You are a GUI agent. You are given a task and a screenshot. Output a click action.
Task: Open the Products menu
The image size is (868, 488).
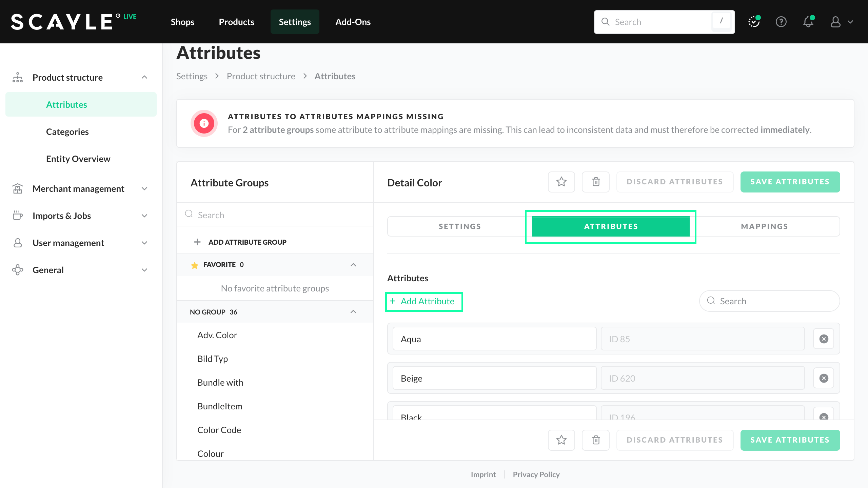[x=236, y=22]
